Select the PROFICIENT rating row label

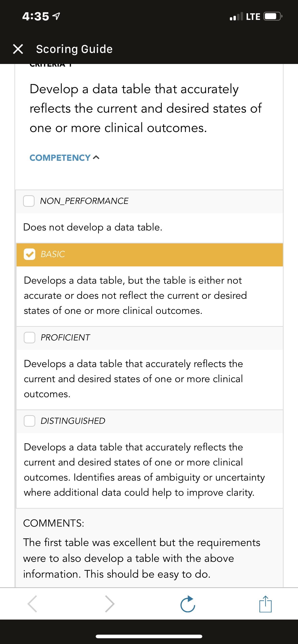(x=65, y=338)
